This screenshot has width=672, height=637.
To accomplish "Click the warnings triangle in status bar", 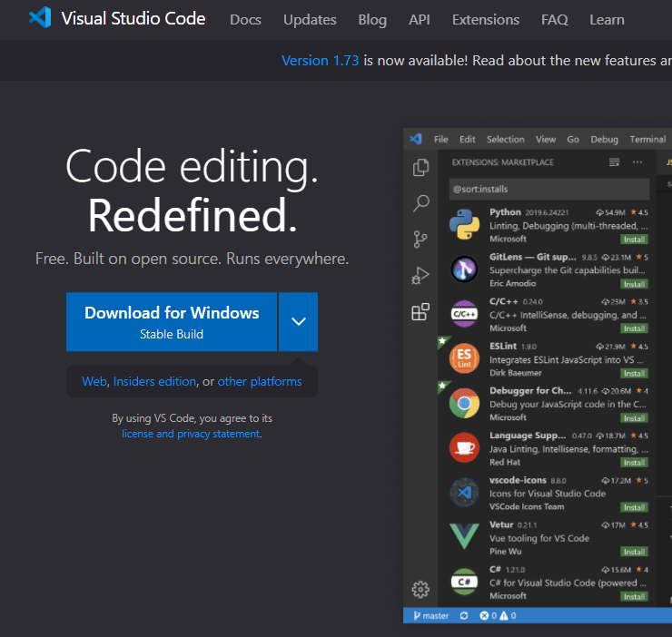I will click(504, 615).
